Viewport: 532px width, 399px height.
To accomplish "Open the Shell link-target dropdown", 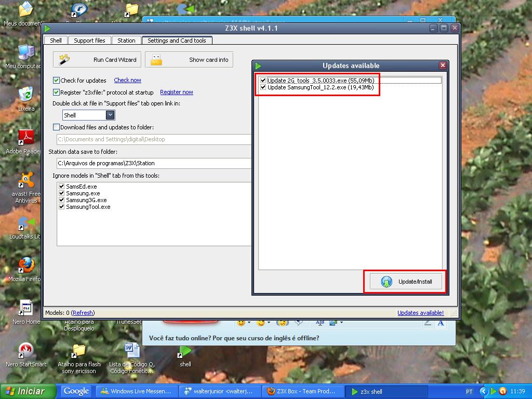I will tap(110, 115).
